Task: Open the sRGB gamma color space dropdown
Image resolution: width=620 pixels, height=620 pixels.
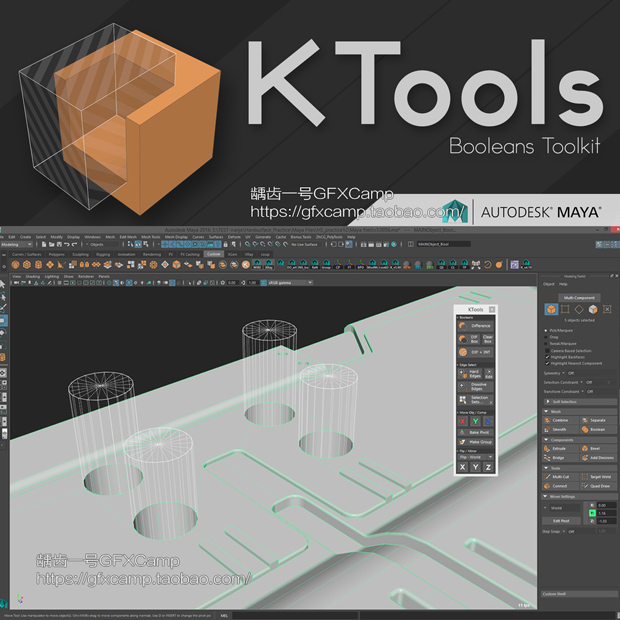Action: [290, 283]
